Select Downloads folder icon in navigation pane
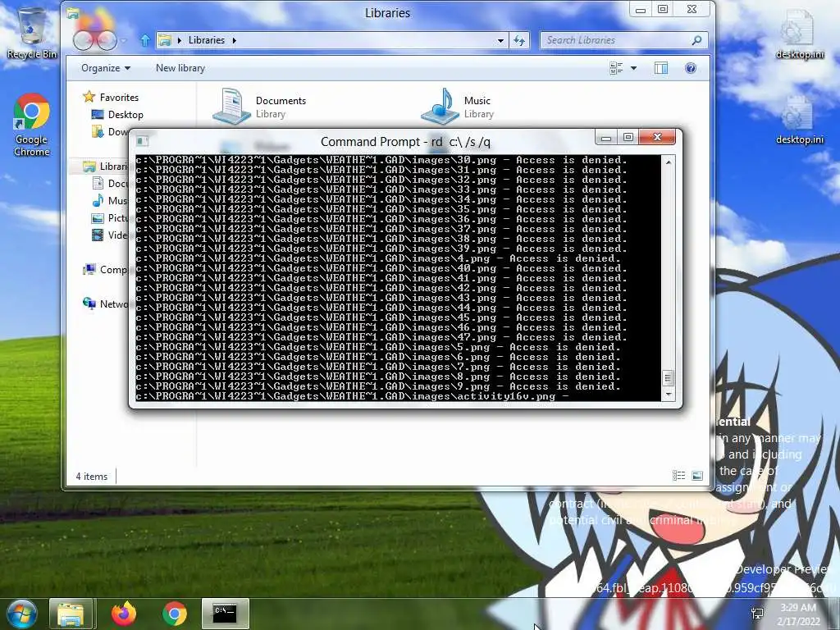 click(x=98, y=132)
